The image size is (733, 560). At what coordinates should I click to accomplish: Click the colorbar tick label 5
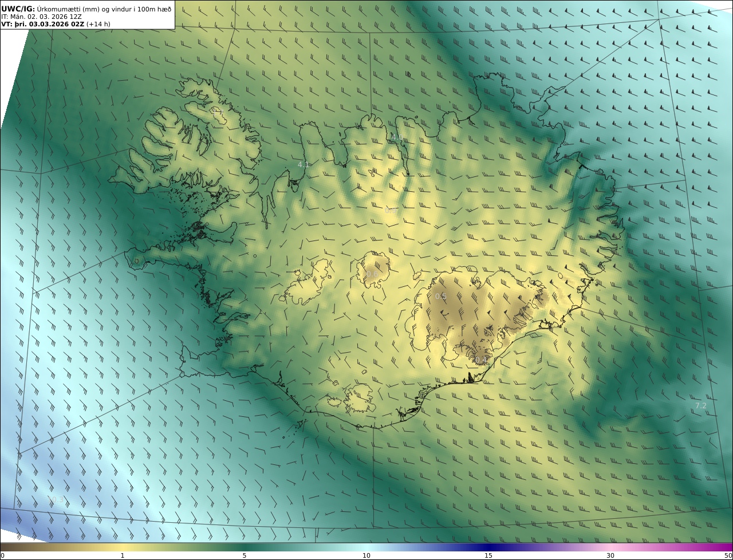[x=245, y=555]
